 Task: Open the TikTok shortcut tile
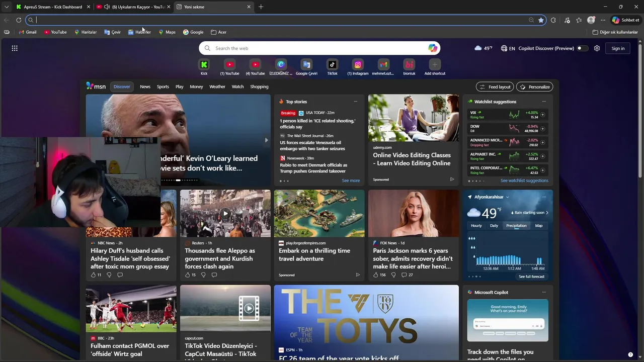332,67
